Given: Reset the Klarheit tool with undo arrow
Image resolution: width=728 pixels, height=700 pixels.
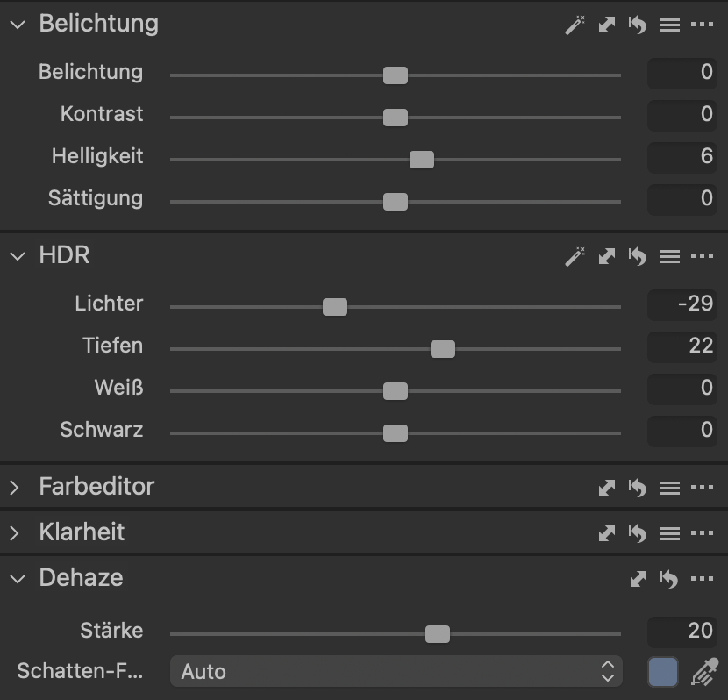Looking at the screenshot, I should click(x=638, y=533).
